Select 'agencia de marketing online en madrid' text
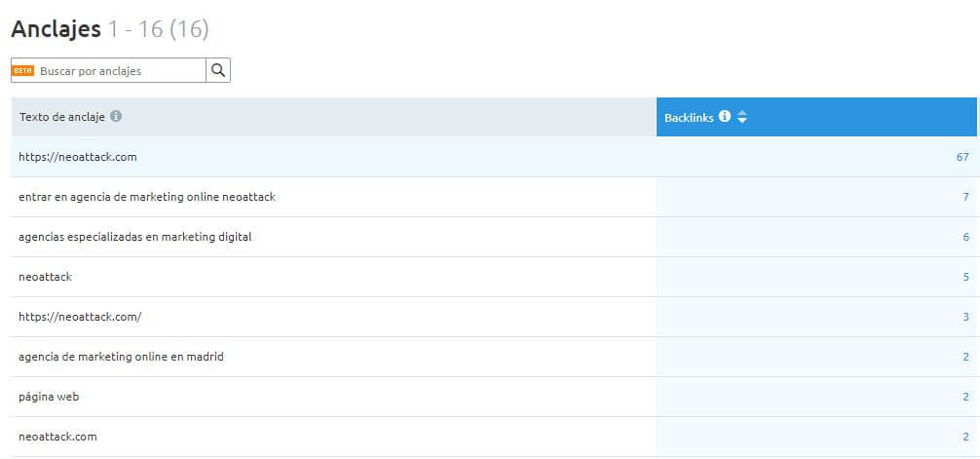This screenshot has width=980, height=459. click(x=121, y=357)
